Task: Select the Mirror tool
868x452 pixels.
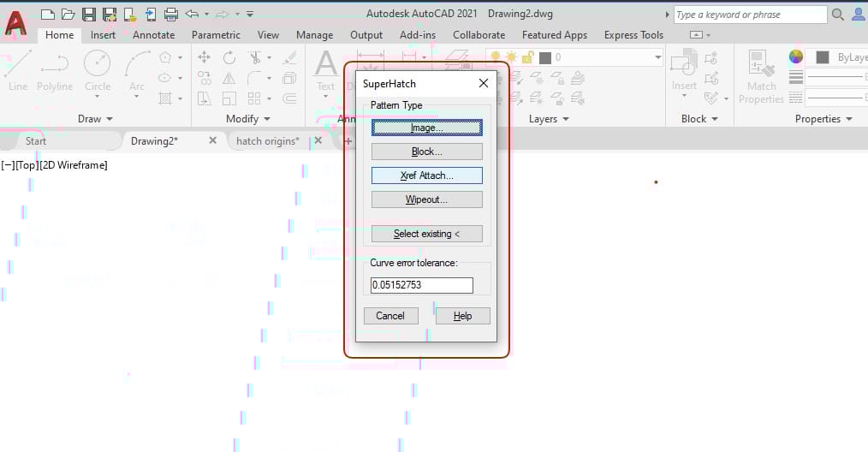Action: click(229, 78)
